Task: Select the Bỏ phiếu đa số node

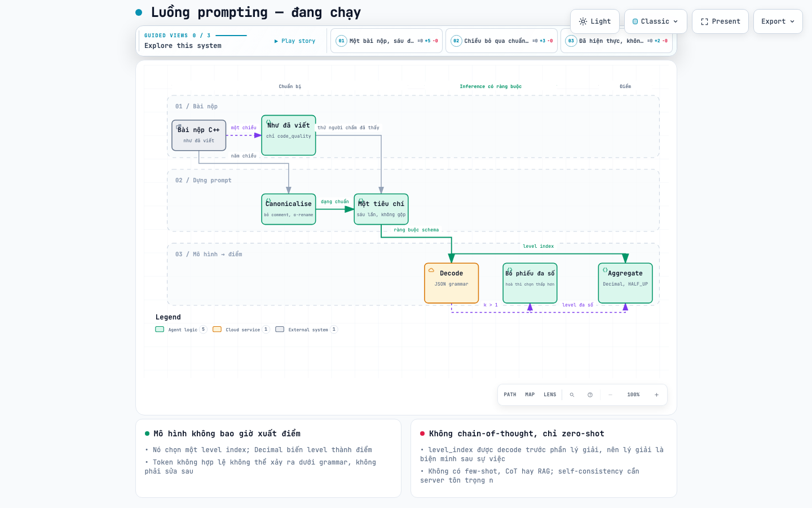Action: (x=530, y=283)
